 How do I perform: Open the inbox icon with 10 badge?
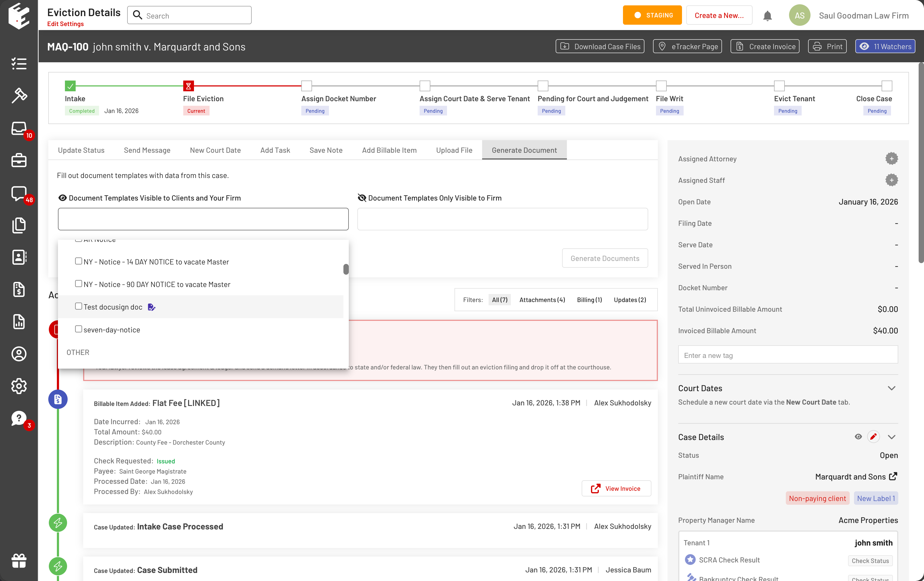(x=19, y=128)
